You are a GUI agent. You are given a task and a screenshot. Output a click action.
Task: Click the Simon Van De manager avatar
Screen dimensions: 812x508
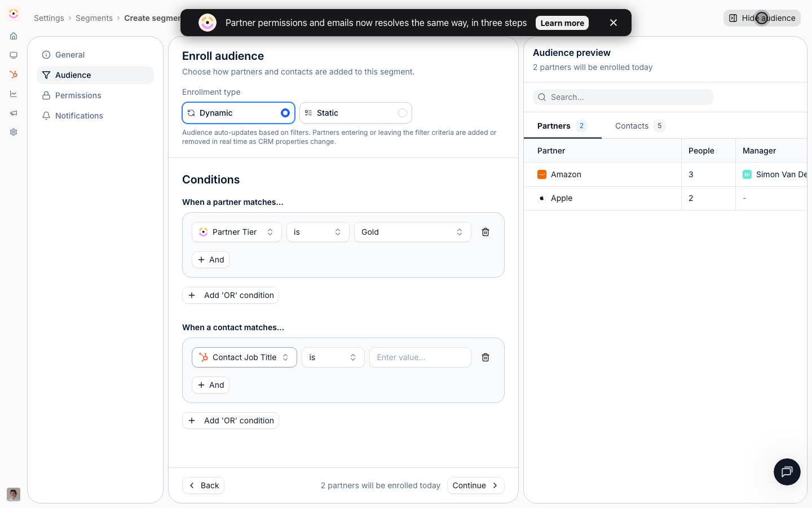[747, 174]
